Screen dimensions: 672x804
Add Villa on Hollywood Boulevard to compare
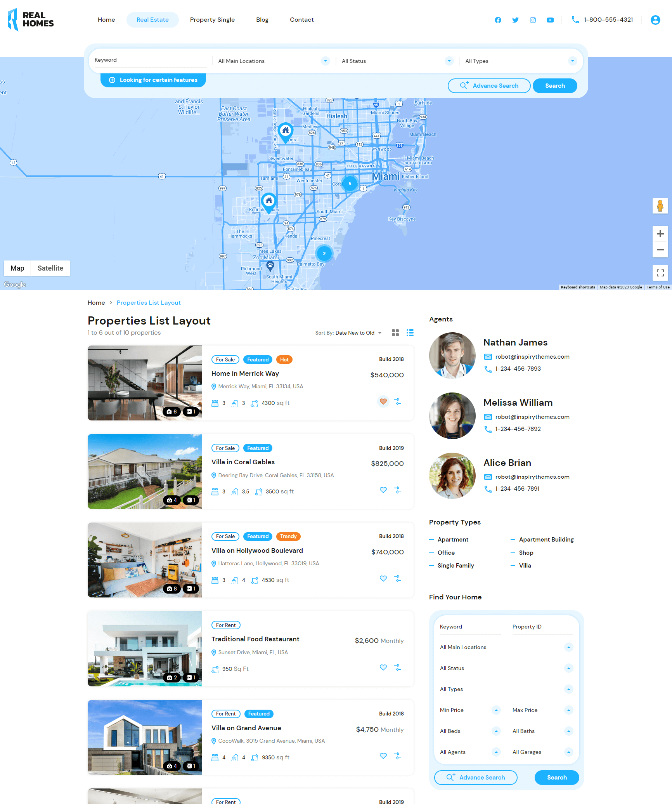click(x=398, y=578)
